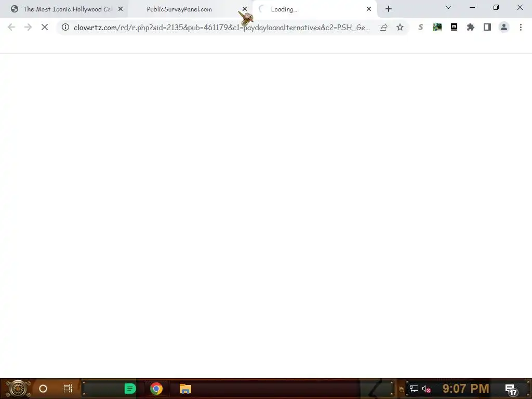Close The Most Iconic Hollywood tab

coord(121,9)
